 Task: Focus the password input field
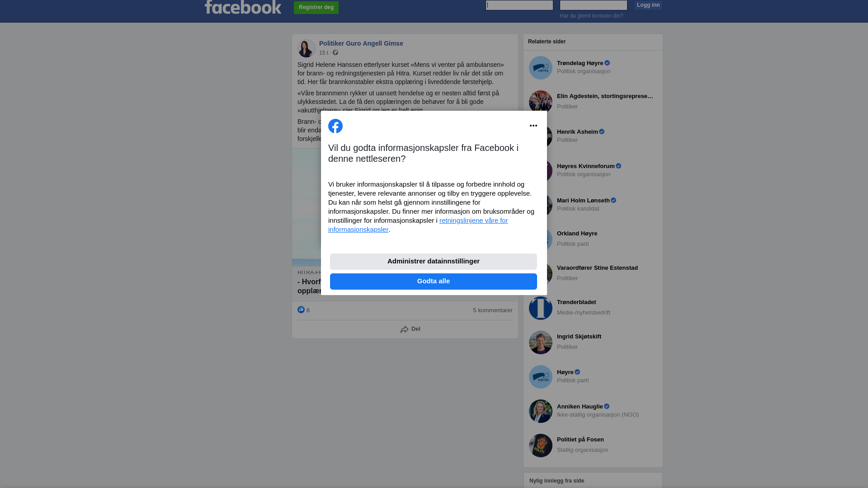coord(594,5)
